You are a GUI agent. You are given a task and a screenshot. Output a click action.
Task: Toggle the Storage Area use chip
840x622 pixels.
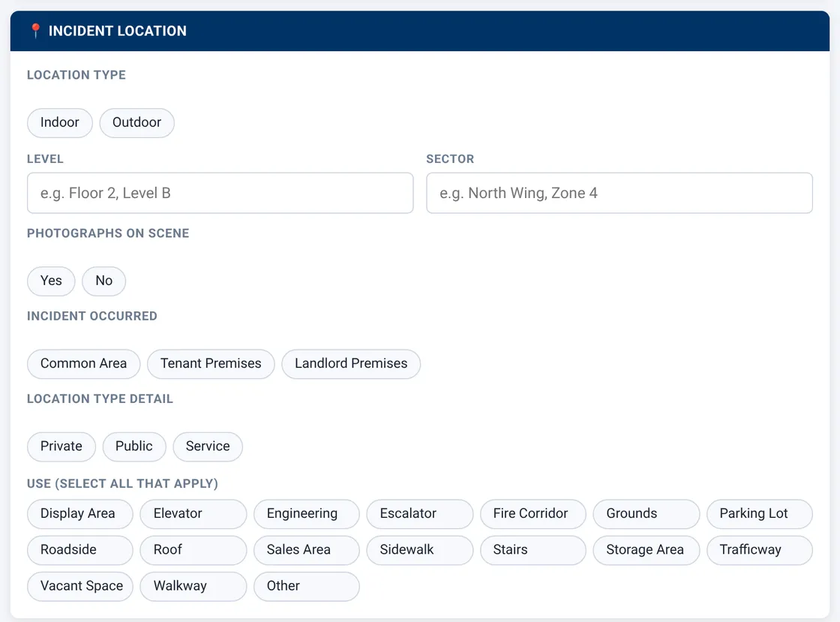pyautogui.click(x=646, y=550)
